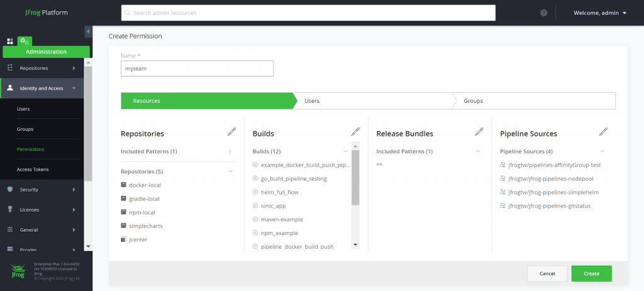Collapse the sidebar using the arrow handle

click(88, 31)
